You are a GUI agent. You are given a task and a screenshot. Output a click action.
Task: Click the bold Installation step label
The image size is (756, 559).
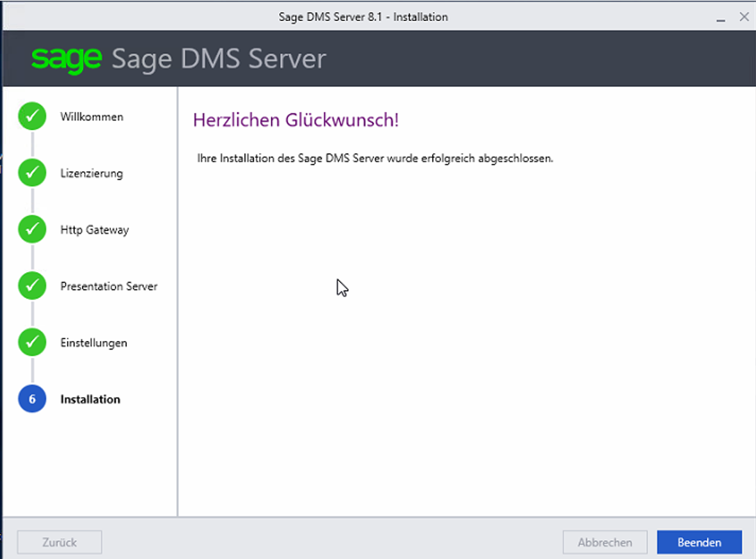tap(90, 399)
